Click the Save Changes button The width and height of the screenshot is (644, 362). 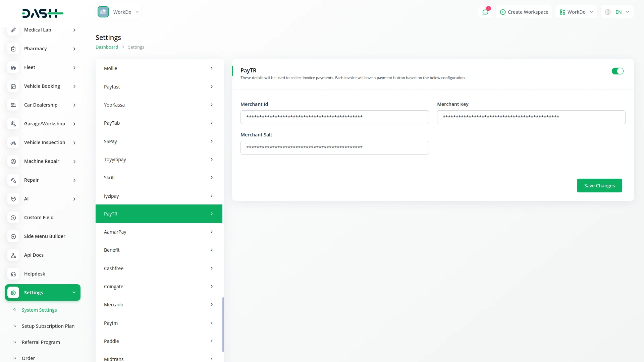point(599,186)
